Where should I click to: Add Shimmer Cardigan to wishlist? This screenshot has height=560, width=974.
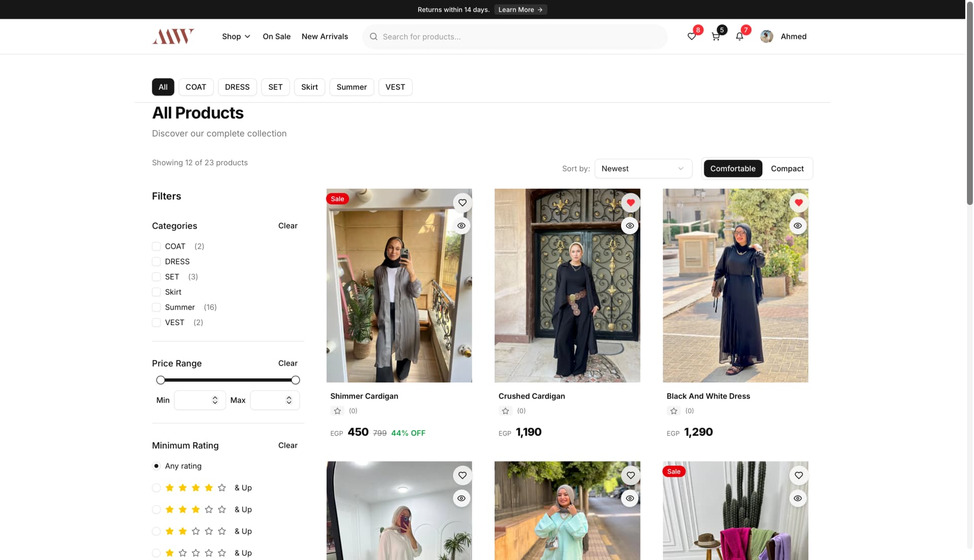(x=462, y=203)
